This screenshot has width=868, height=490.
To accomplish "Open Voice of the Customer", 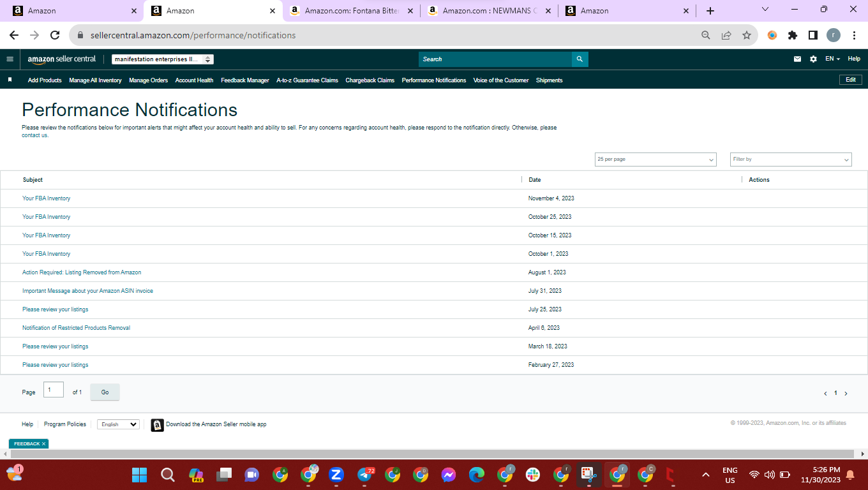I will tap(501, 80).
